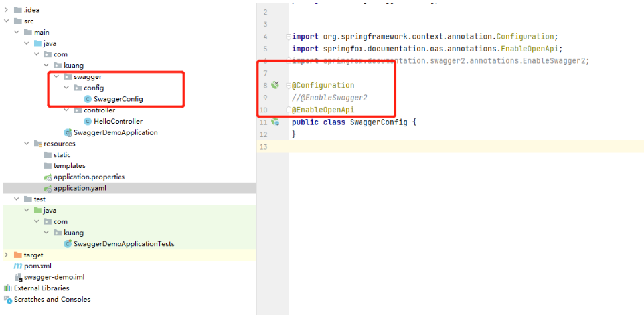Fold the annotation block marker at line 8
The height and width of the screenshot is (315, 644).
tap(289, 86)
